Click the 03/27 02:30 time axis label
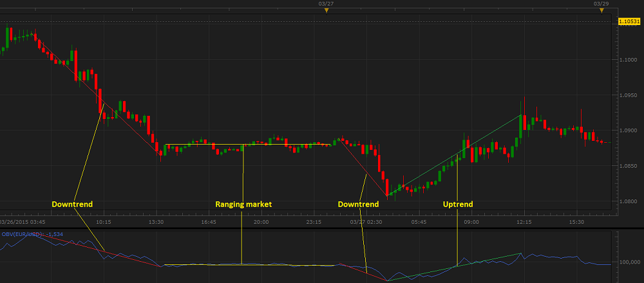644x283 pixels. 366,221
